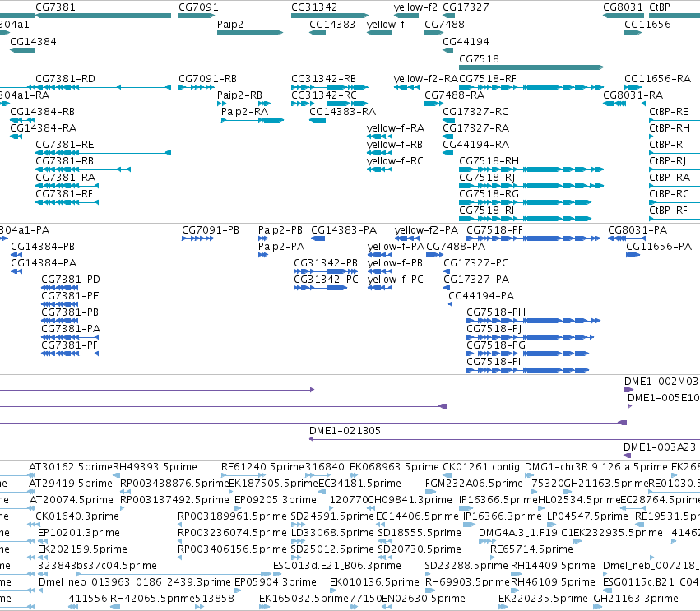Select the CG14384 gene label
700x611 pixels.
33,41
